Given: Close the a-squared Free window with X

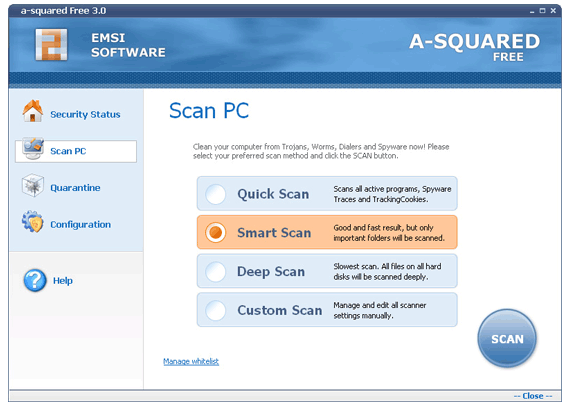Looking at the screenshot, I should tap(553, 11).
